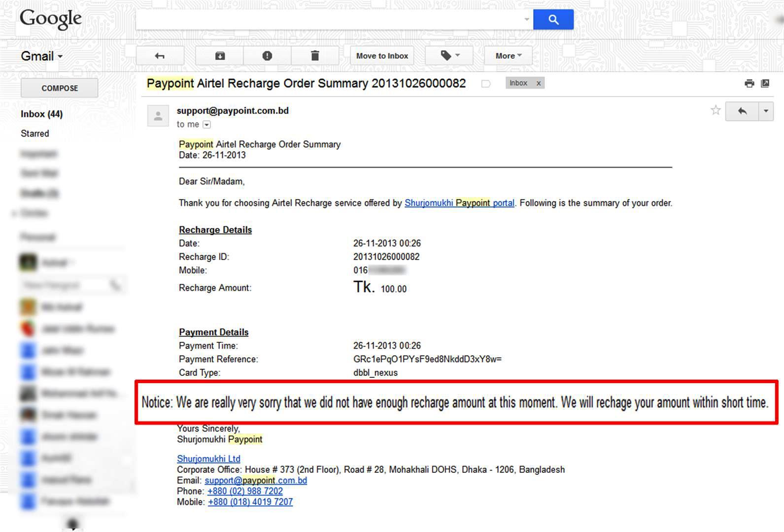Image resolution: width=784 pixels, height=532 pixels.
Task: Click the Inbox label tag
Action: click(518, 83)
